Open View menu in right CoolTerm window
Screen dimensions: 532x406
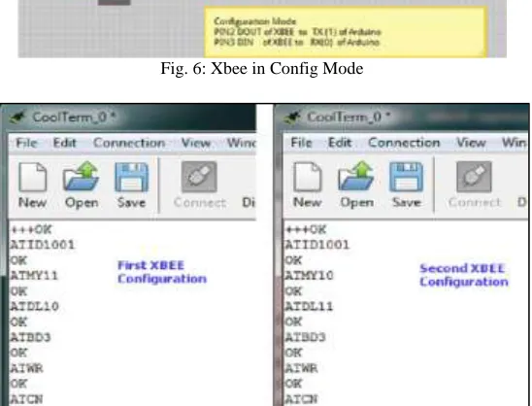[x=471, y=143]
